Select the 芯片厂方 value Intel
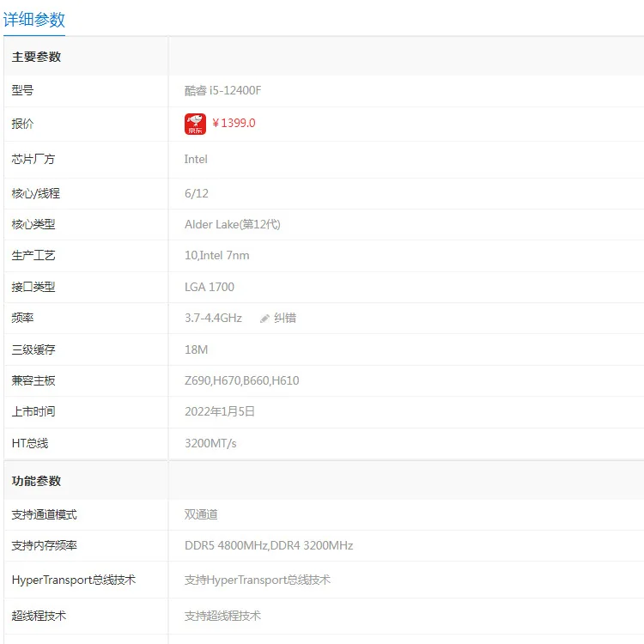The height and width of the screenshot is (644, 644). point(196,160)
